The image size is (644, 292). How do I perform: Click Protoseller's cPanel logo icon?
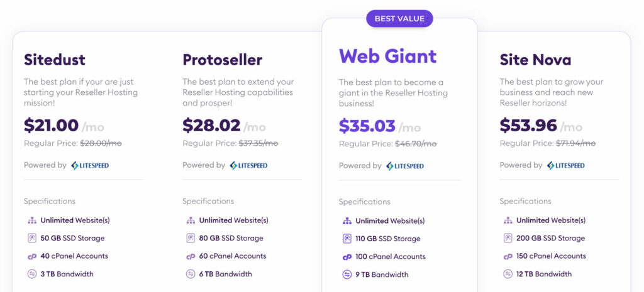pyautogui.click(x=191, y=256)
